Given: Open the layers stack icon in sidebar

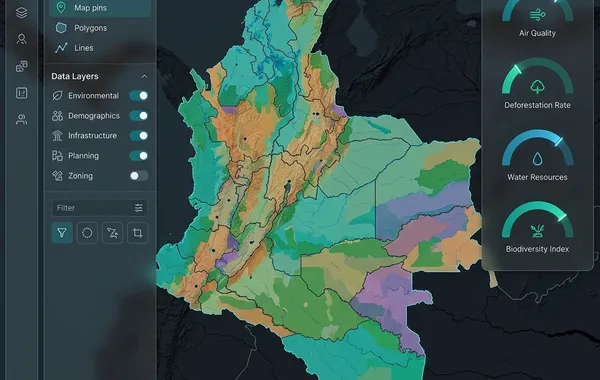Looking at the screenshot, I should (21, 13).
